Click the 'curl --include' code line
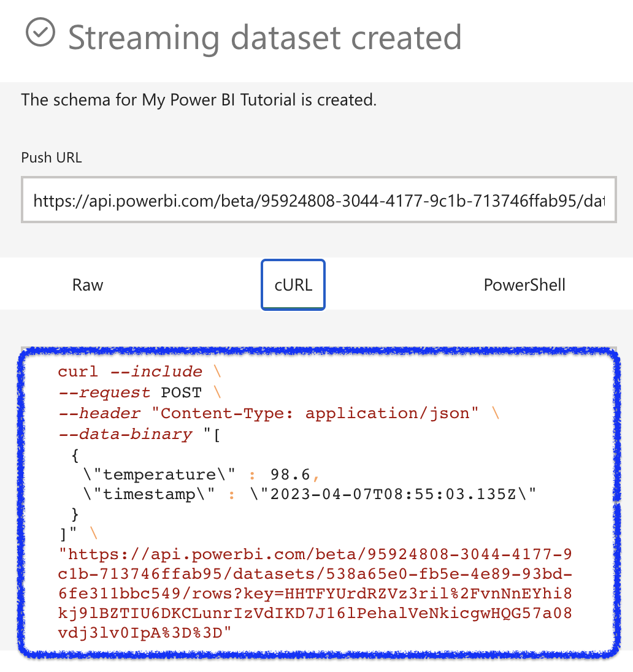 pos(130,372)
